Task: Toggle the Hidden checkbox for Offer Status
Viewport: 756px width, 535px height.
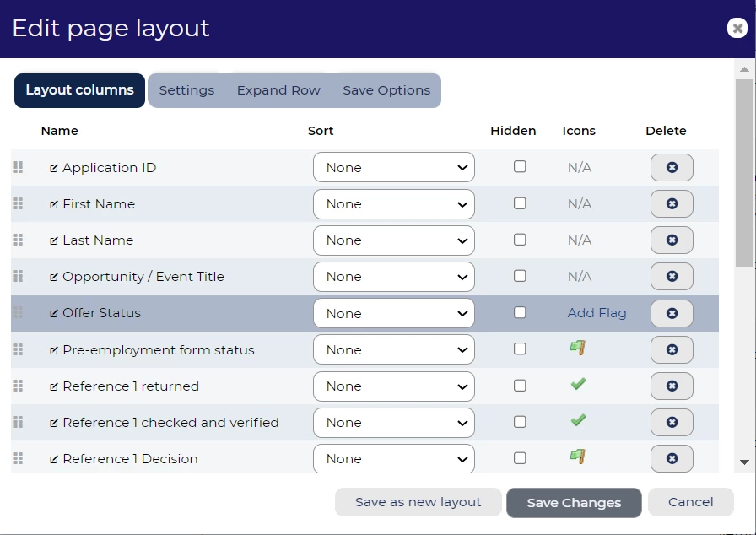Action: [520, 312]
